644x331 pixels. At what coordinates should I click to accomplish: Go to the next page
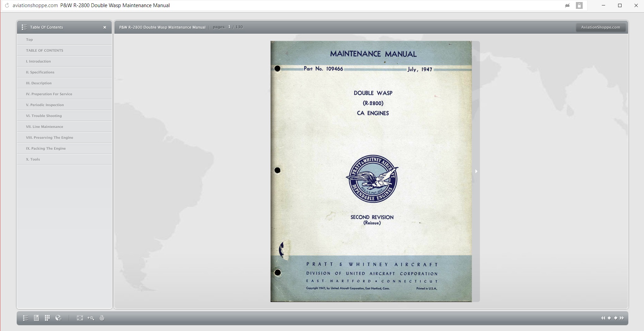pos(616,318)
